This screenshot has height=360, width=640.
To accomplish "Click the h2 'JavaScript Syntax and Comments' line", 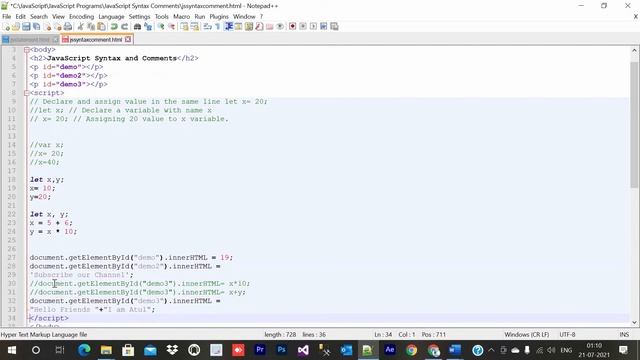I will coord(114,58).
